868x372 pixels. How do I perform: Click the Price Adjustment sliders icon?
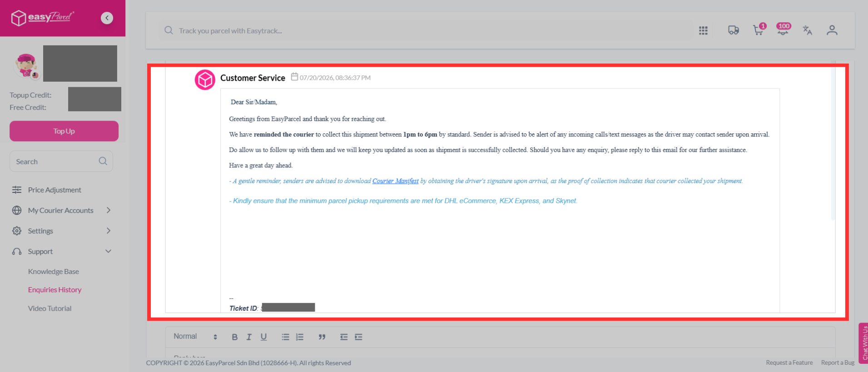[x=17, y=190]
